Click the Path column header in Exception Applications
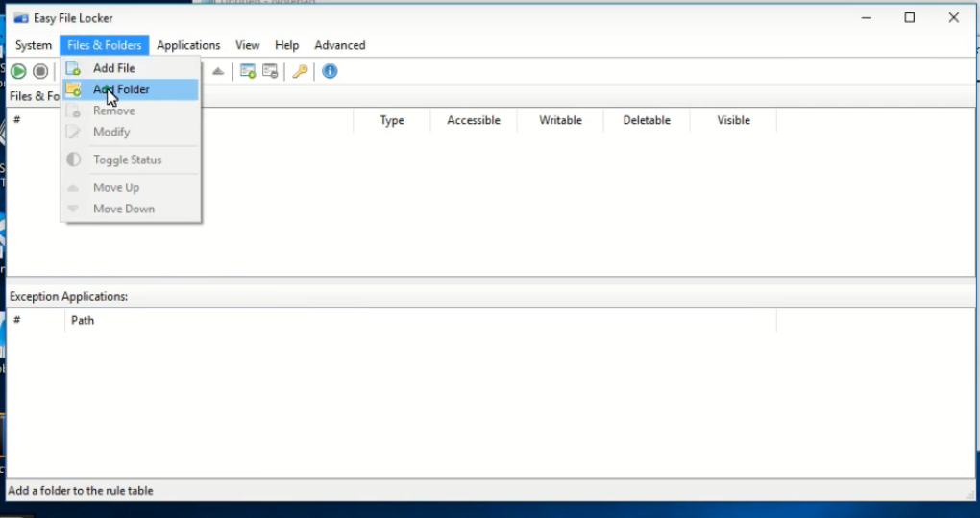 420,321
